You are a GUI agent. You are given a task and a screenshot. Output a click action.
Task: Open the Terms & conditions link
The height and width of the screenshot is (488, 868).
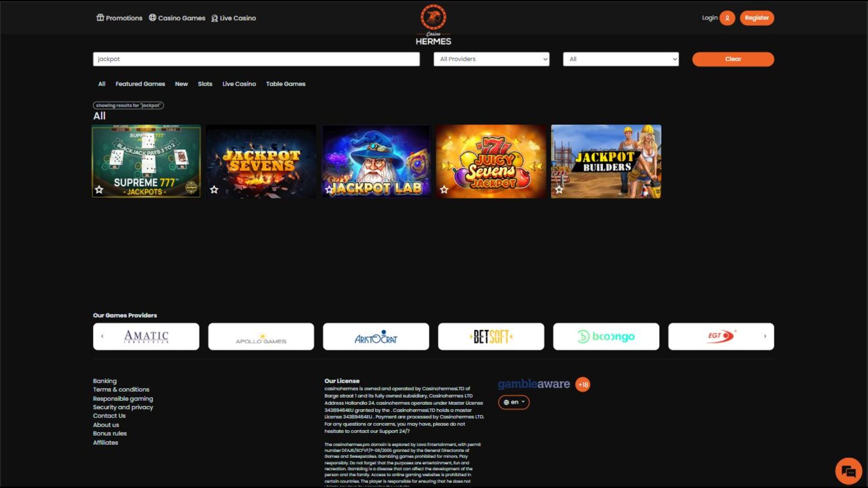click(x=121, y=389)
